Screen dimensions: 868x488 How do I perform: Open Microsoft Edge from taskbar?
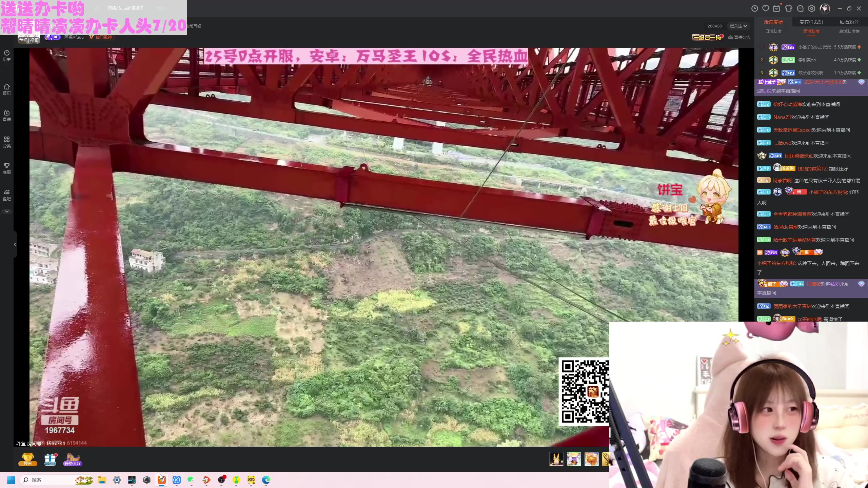266,480
